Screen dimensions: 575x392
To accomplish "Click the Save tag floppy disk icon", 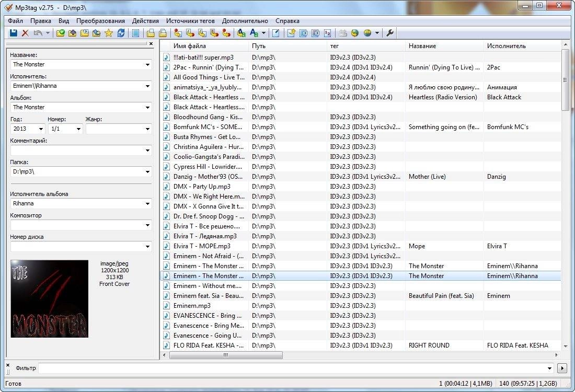I will [13, 33].
